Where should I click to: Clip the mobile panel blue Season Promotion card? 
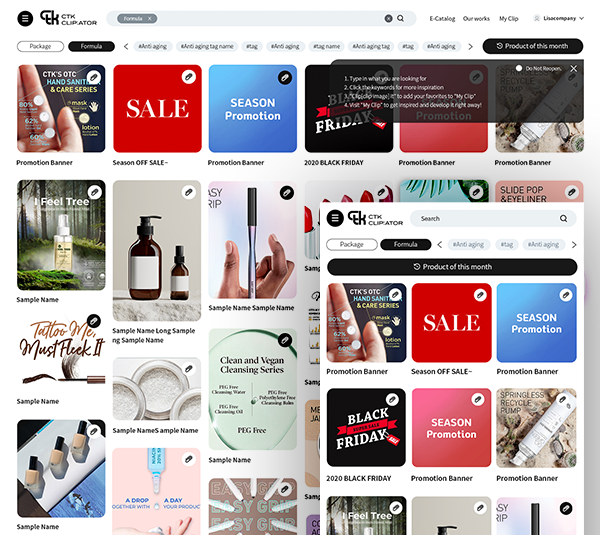click(x=566, y=295)
